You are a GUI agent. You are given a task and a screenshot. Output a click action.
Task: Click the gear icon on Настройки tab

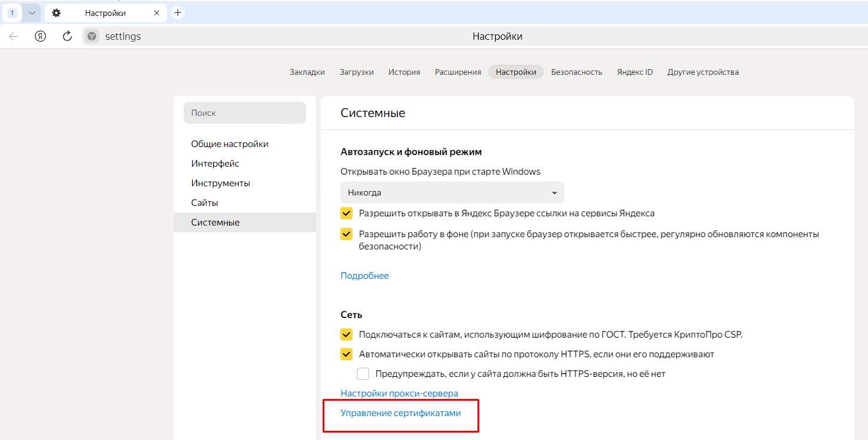[56, 13]
